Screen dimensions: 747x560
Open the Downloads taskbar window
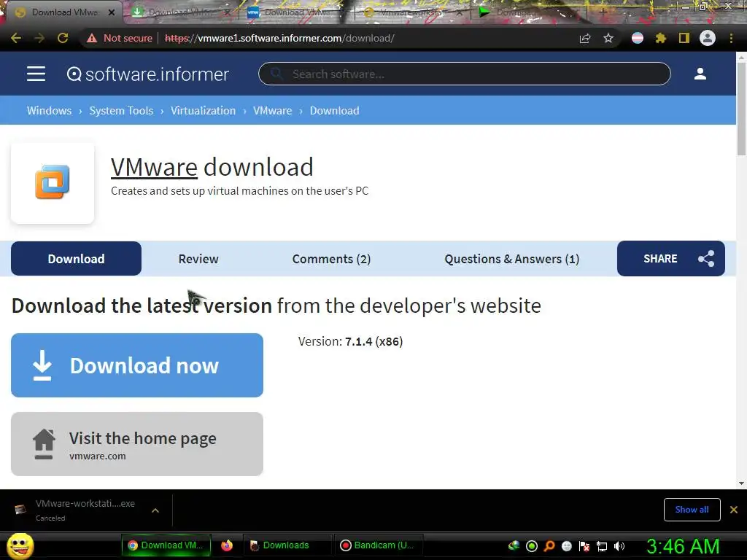287,545
